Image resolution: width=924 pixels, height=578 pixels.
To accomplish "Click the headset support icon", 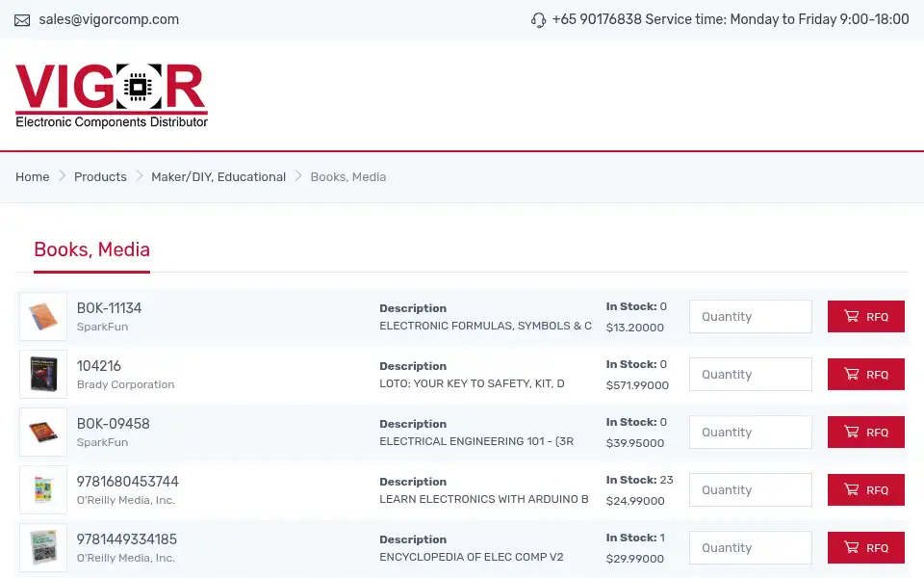I will tap(538, 20).
